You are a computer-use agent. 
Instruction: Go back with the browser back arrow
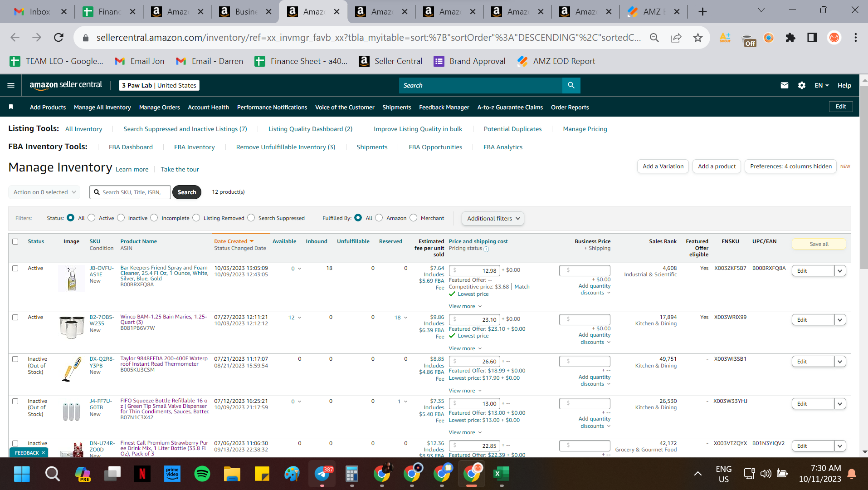coord(15,38)
